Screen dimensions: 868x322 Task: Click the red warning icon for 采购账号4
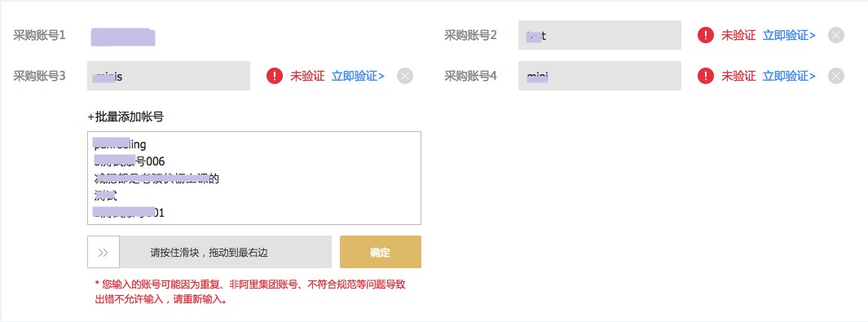point(706,76)
